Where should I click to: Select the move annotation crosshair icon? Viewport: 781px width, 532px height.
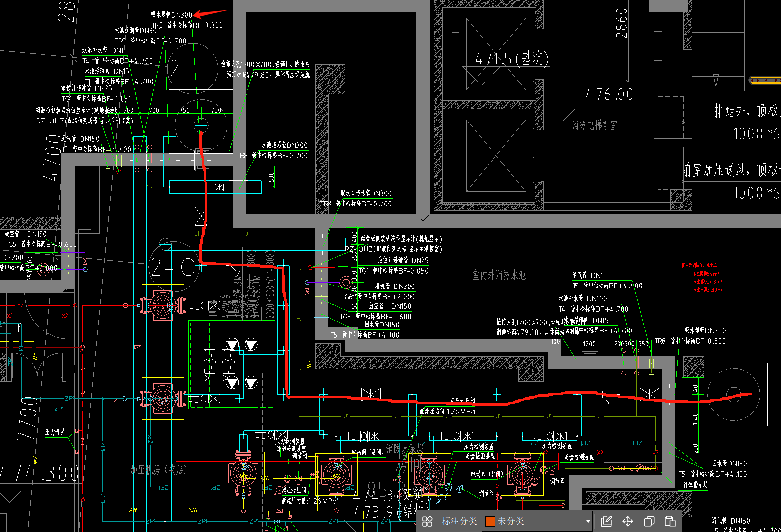coord(628,521)
